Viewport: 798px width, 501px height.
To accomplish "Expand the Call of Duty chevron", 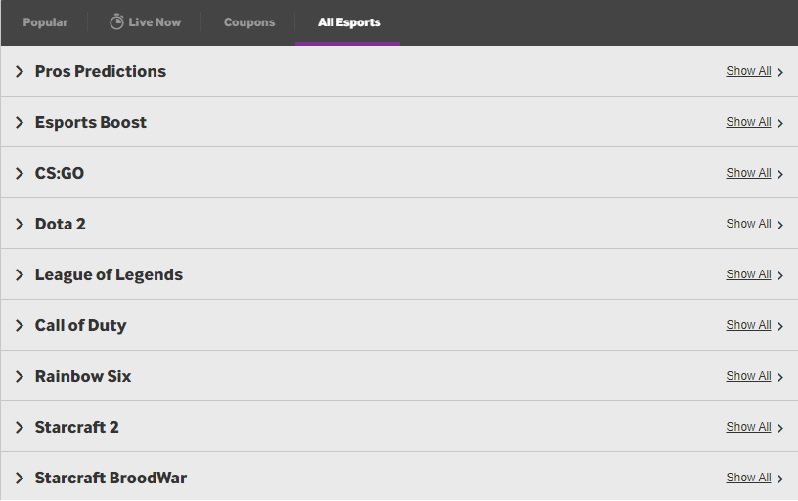I will 19,325.
